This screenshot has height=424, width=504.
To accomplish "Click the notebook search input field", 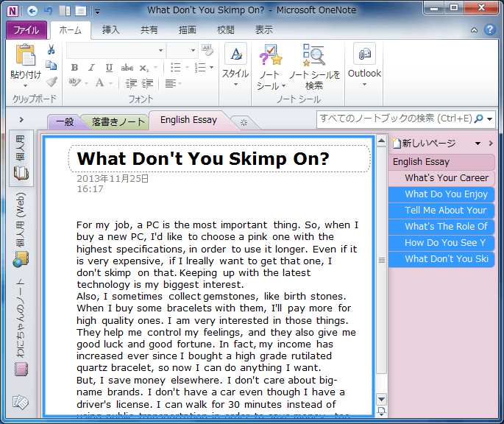I will (394, 119).
